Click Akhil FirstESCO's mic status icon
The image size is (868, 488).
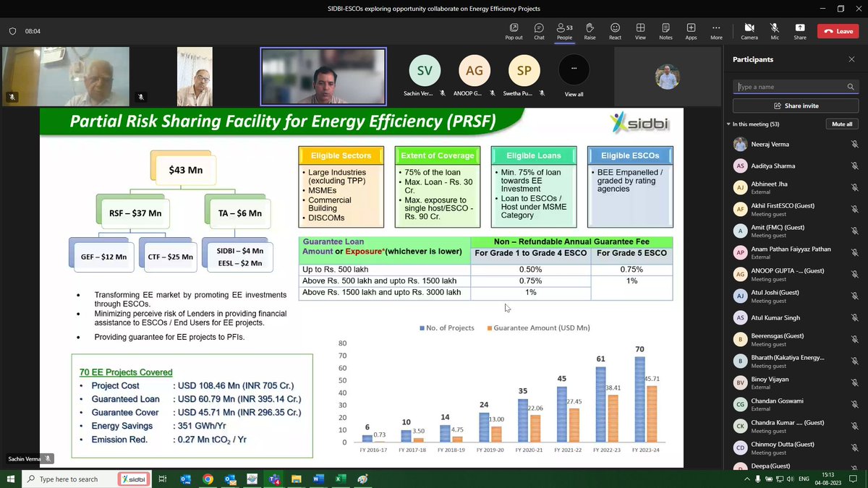point(854,210)
